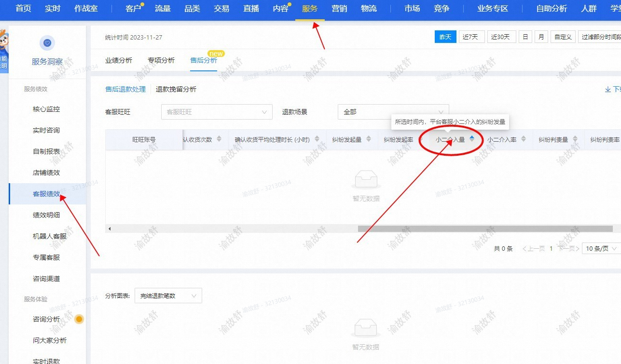Click the download icon at right edge
Viewport: 621px width, 364px height.
coord(607,89)
